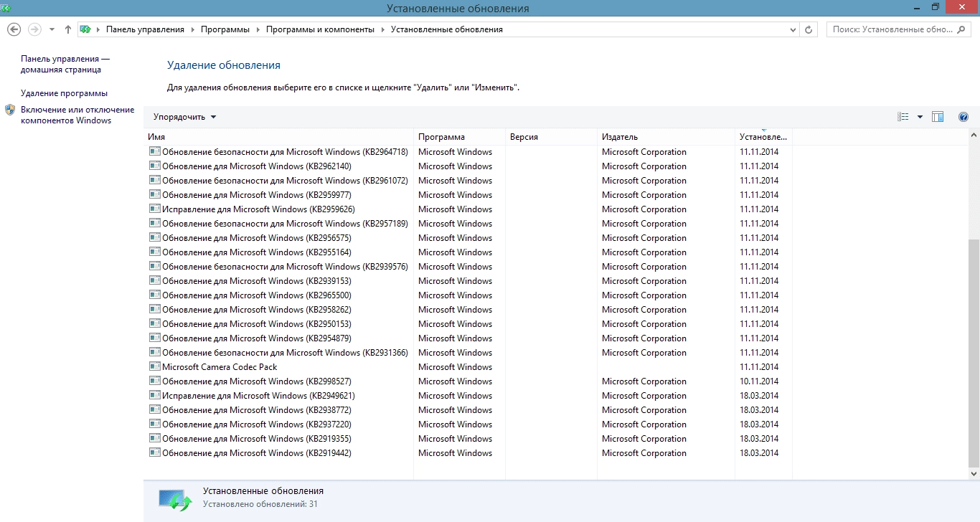This screenshot has width=980, height=522.
Task: Open 'Удаление программы' link
Action: 64,93
